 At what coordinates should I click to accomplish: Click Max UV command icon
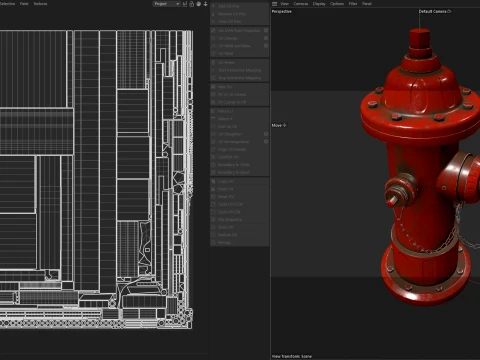point(214,87)
